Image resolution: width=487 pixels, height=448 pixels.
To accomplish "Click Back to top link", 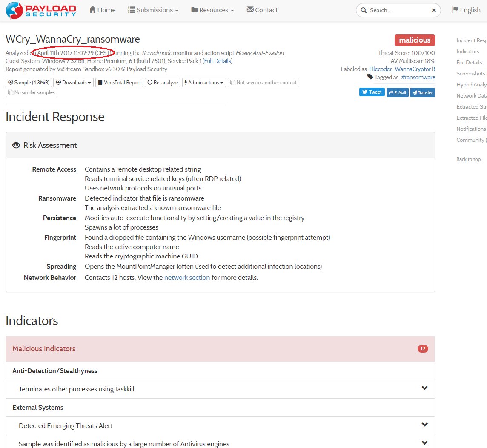I will [468, 159].
